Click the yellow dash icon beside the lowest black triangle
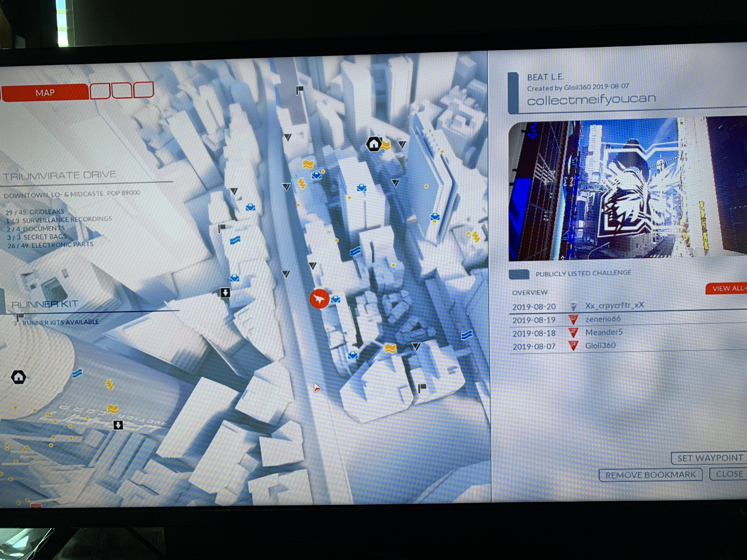Screen dimensions: 747x560 [390, 349]
